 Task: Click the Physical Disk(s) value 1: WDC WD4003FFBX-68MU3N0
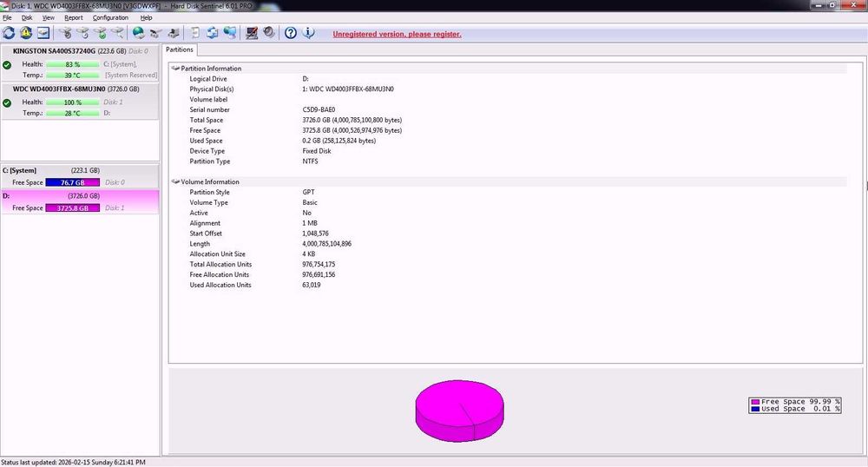pos(348,89)
